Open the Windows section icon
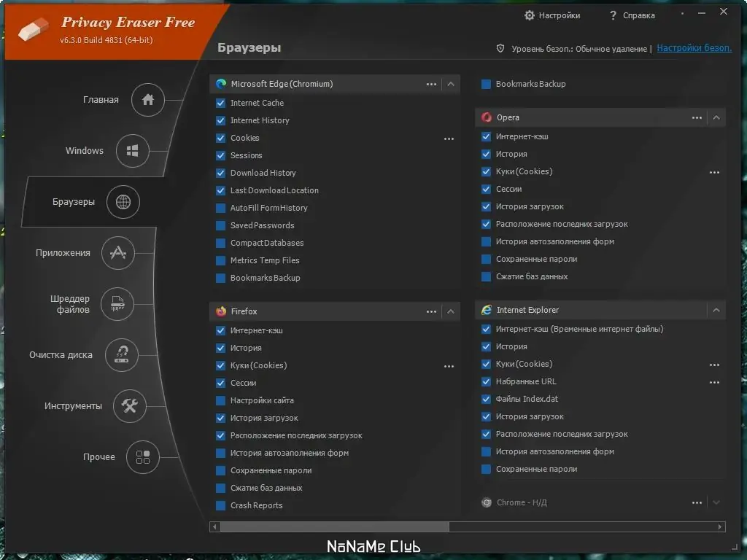This screenshot has width=747, height=560. [x=132, y=151]
